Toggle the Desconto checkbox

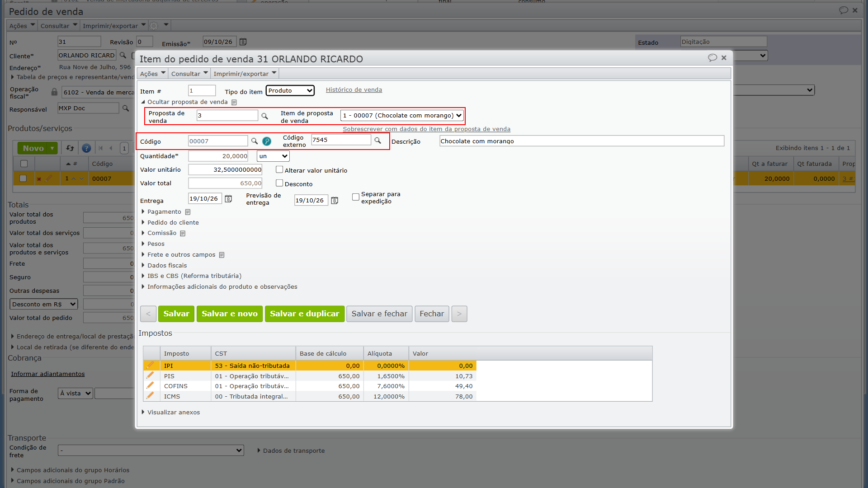pyautogui.click(x=279, y=183)
